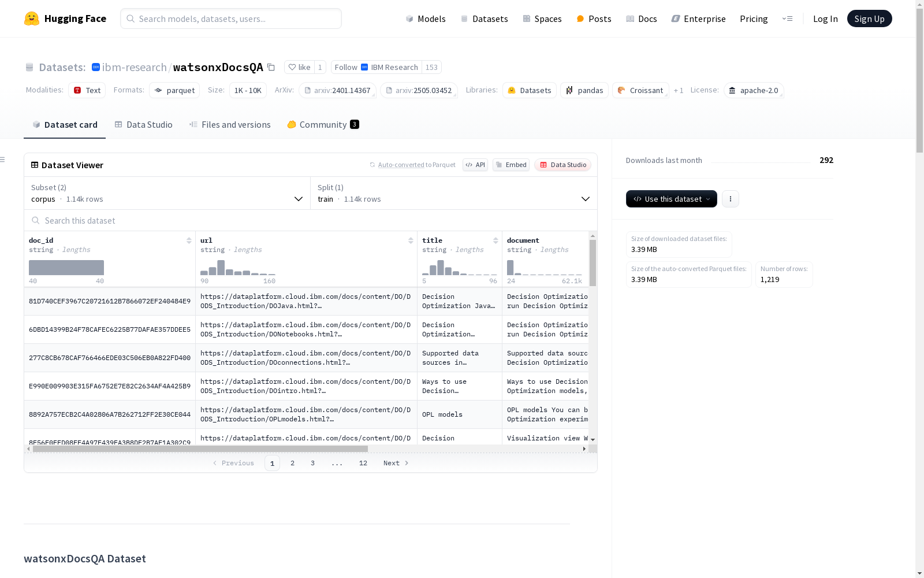Go to page 2 of the table
The image size is (924, 578).
293,463
